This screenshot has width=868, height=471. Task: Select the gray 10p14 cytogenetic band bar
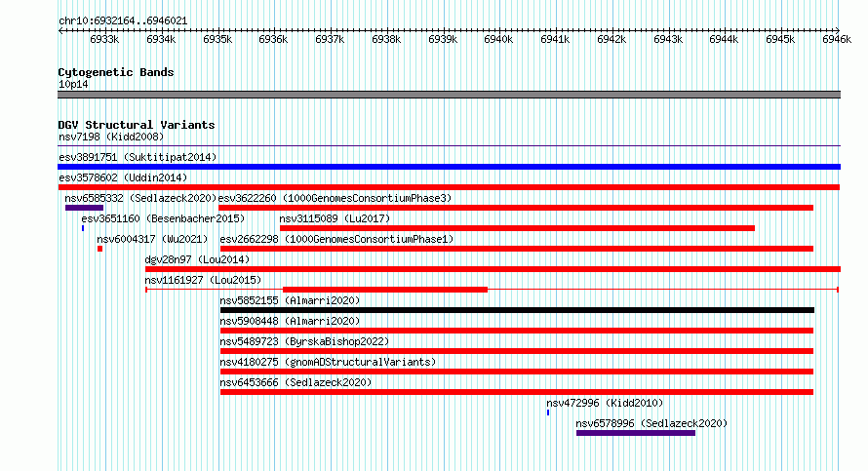pyautogui.click(x=449, y=95)
